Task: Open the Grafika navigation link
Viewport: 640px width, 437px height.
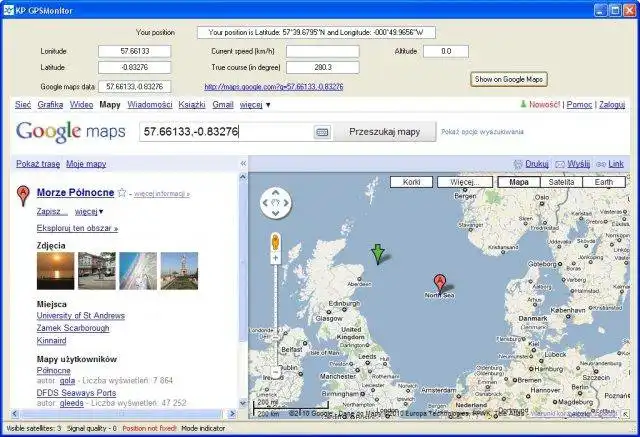Action: point(50,104)
